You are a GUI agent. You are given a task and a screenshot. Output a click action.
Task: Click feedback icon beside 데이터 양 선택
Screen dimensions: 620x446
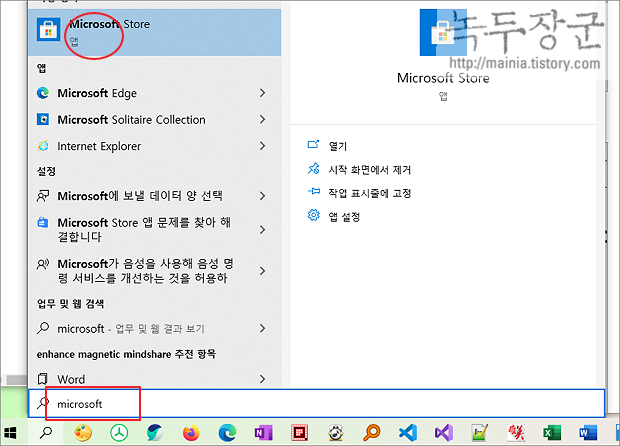pyautogui.click(x=43, y=196)
